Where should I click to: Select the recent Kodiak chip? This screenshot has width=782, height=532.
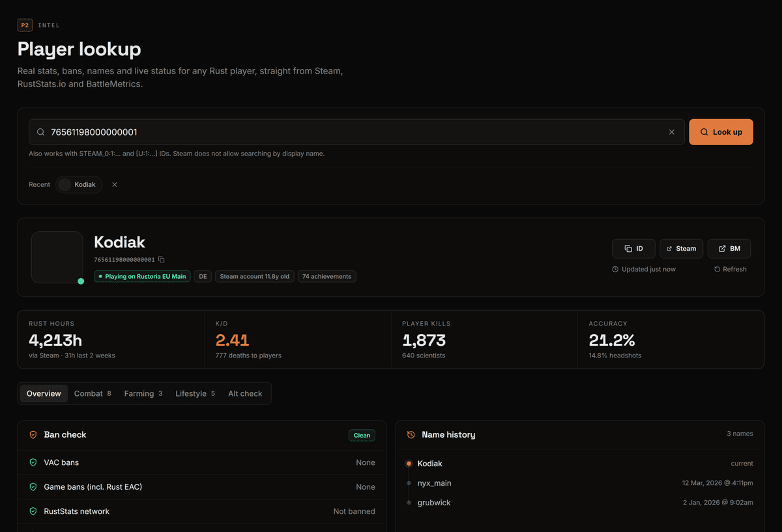tap(79, 184)
